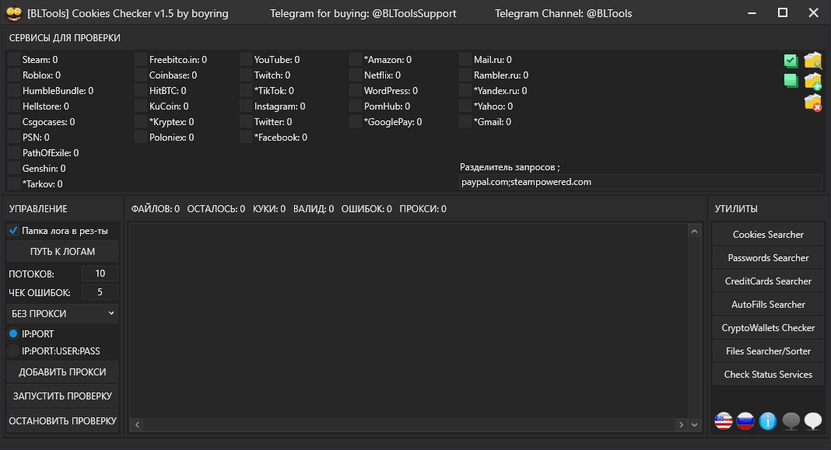The width and height of the screenshot is (831, 450).
Task: Click the Check Status Services button
Action: click(x=768, y=374)
